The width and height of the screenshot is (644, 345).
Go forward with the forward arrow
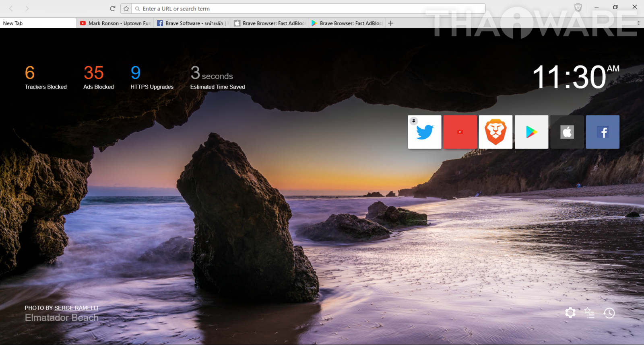27,8
